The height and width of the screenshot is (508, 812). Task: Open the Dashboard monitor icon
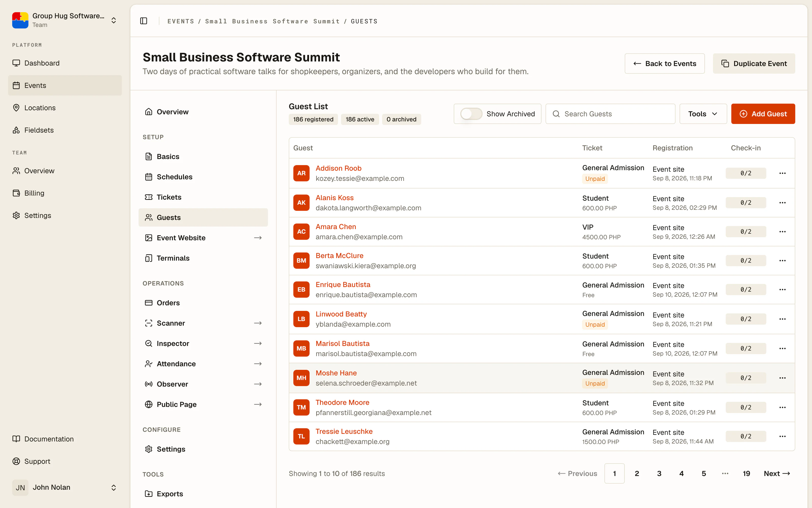click(16, 63)
